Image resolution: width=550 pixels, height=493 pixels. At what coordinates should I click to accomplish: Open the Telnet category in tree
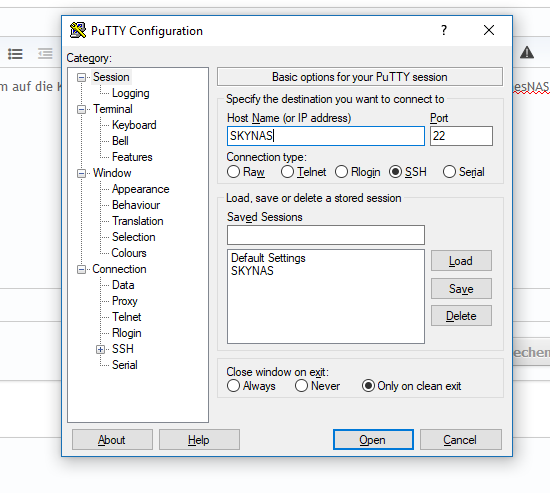pos(126,317)
